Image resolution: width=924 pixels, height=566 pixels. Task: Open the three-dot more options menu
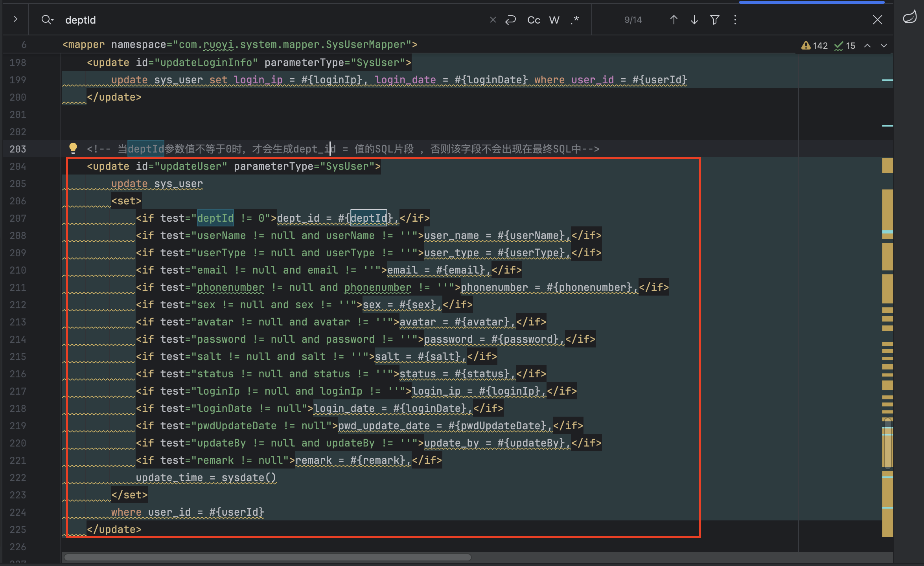coord(735,20)
